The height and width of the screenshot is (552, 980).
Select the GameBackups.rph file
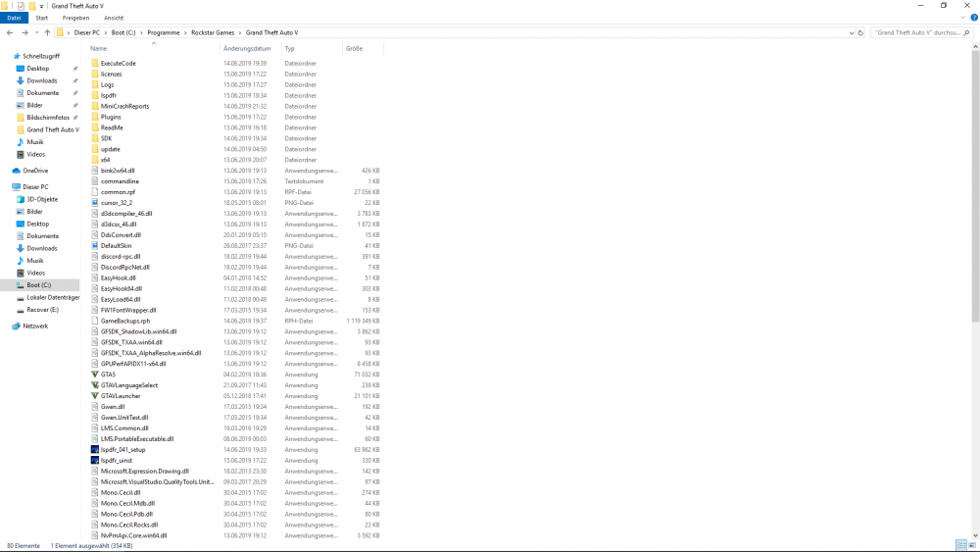125,321
